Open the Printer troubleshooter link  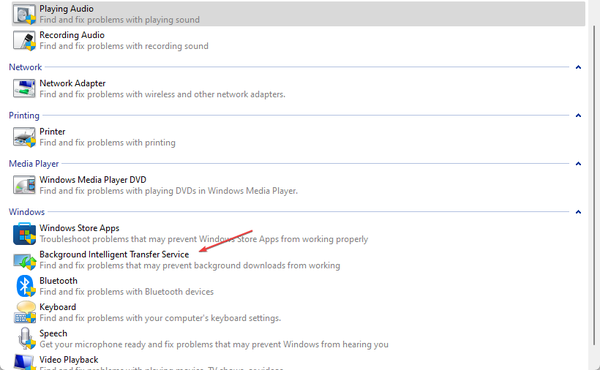pyautogui.click(x=52, y=132)
